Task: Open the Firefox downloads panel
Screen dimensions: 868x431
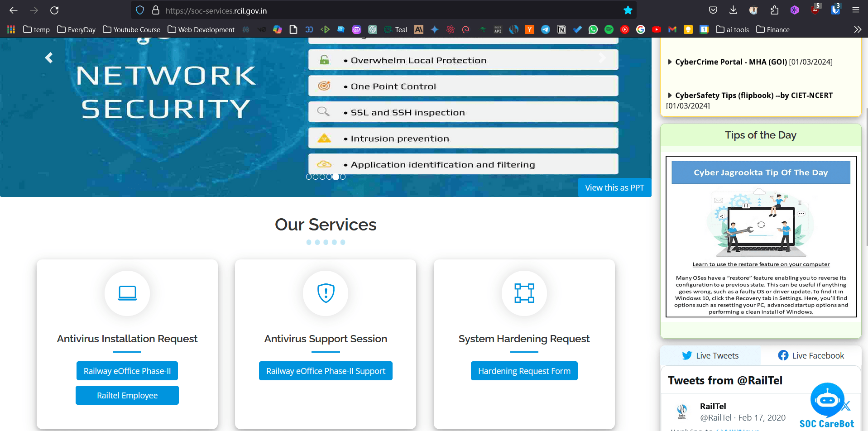Action: coord(733,10)
